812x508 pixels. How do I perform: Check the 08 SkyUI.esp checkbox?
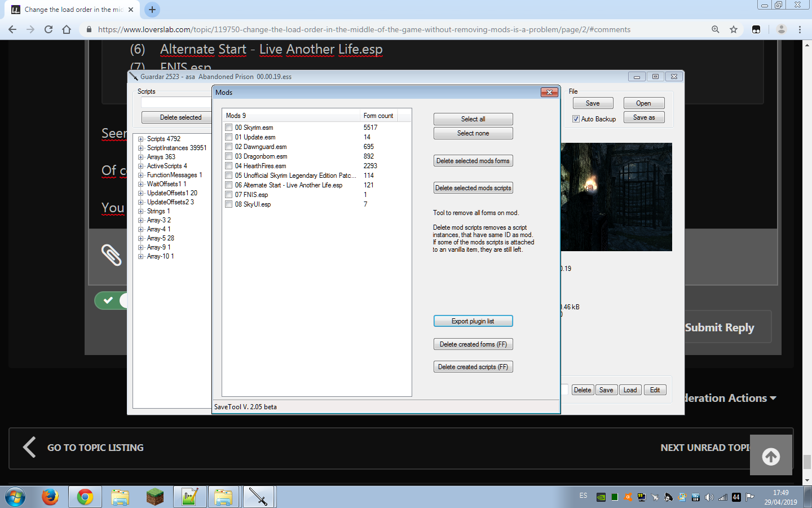coord(229,204)
